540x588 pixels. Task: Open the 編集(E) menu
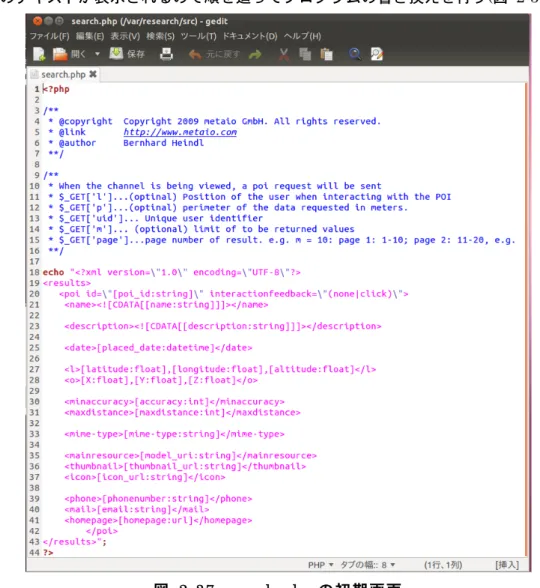90,36
